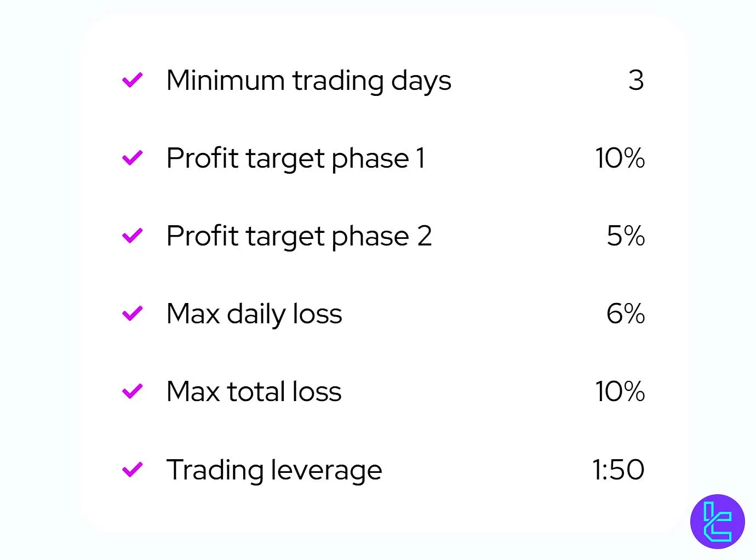Select the 10% max total loss value
756x560 pixels.
coord(620,392)
